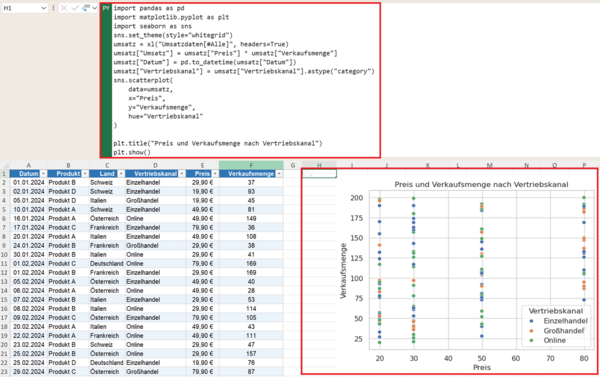Select row 10 header

pyautogui.click(x=4, y=255)
